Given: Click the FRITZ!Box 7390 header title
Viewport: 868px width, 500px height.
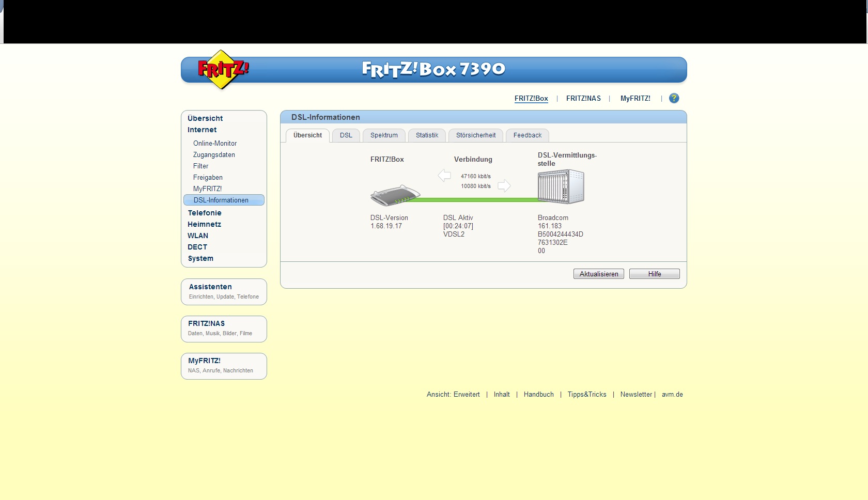Looking at the screenshot, I should 433,69.
